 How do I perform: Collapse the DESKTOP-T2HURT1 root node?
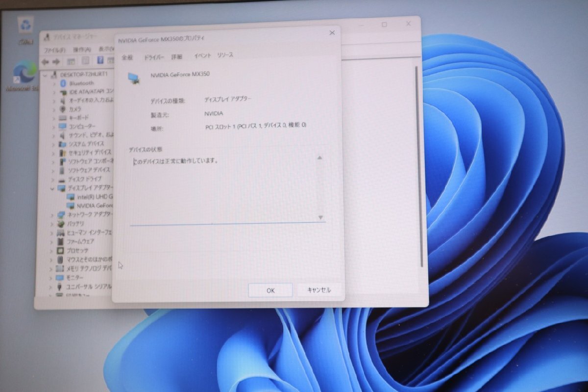46,75
